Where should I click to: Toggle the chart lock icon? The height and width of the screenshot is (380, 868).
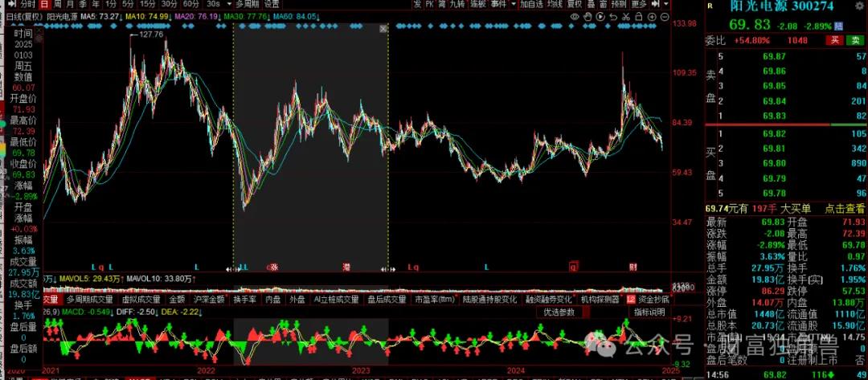pyautogui.click(x=638, y=17)
